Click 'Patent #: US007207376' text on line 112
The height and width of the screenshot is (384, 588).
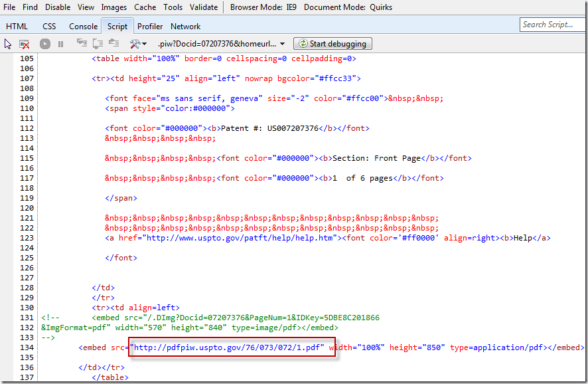click(x=269, y=128)
